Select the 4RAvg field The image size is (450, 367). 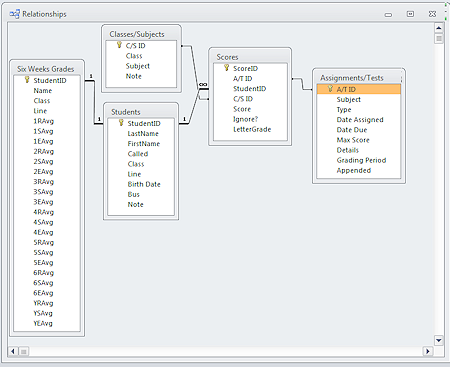[43, 212]
